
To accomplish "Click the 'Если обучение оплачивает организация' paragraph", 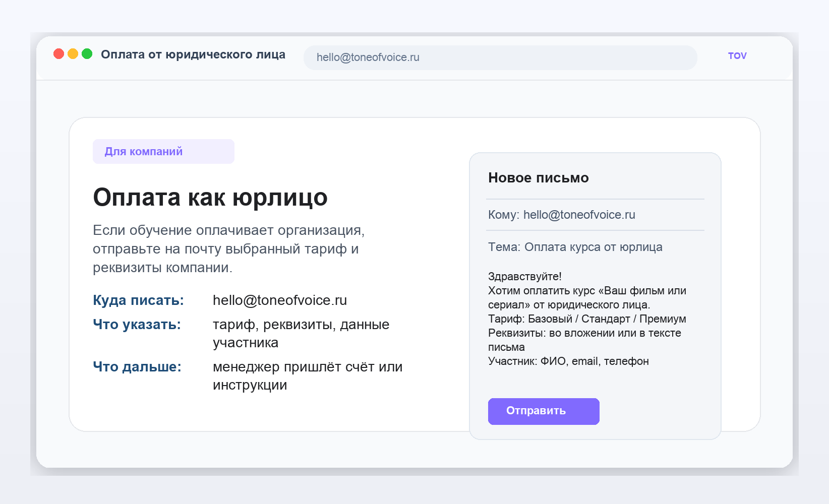I will coord(228,249).
